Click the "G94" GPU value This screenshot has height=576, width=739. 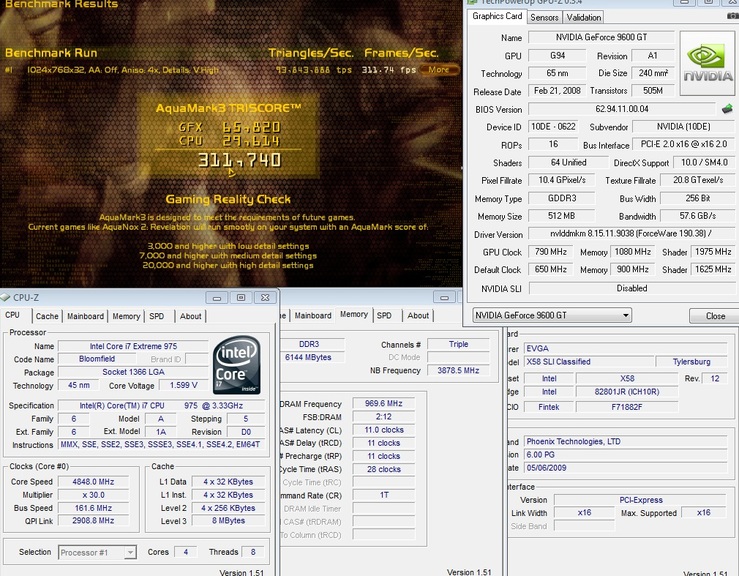557,56
